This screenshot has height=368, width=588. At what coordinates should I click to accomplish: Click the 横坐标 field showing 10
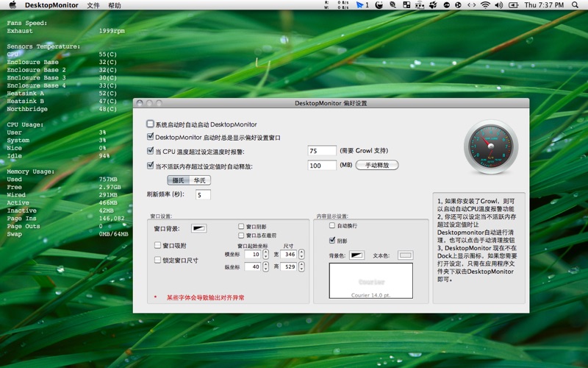point(253,254)
